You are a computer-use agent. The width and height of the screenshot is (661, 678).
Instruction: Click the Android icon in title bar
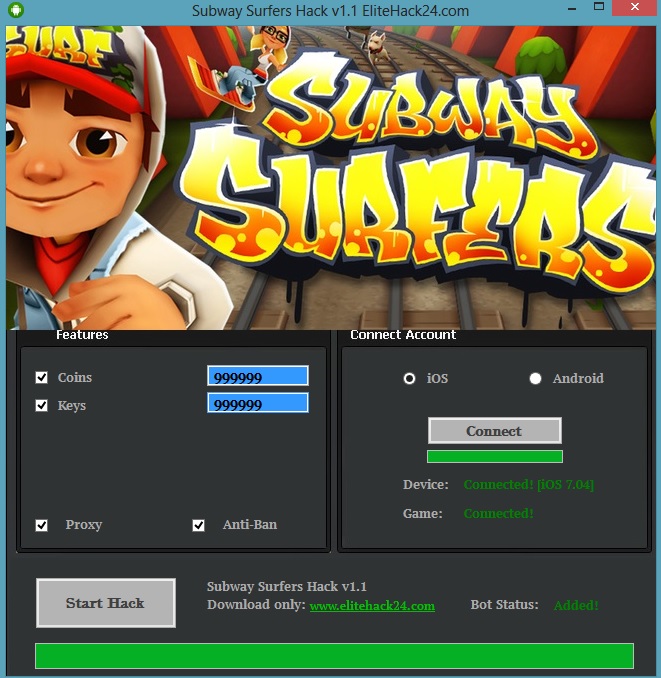(16, 10)
